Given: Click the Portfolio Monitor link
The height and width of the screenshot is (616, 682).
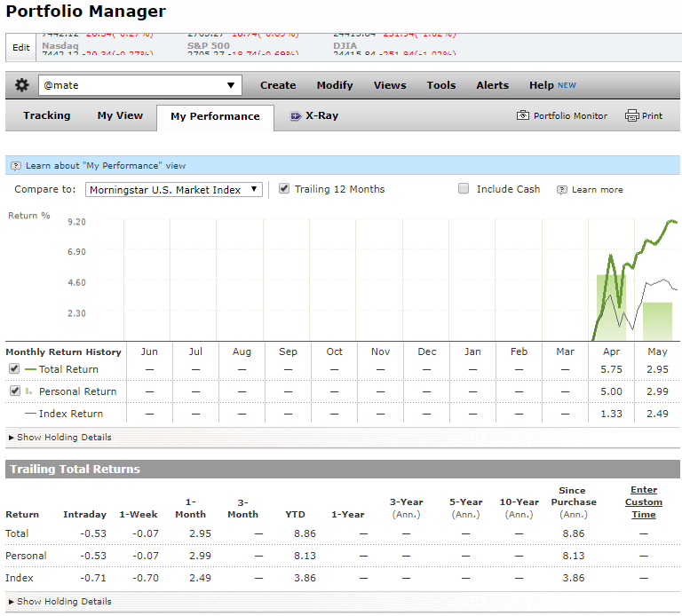Looking at the screenshot, I should coord(570,116).
